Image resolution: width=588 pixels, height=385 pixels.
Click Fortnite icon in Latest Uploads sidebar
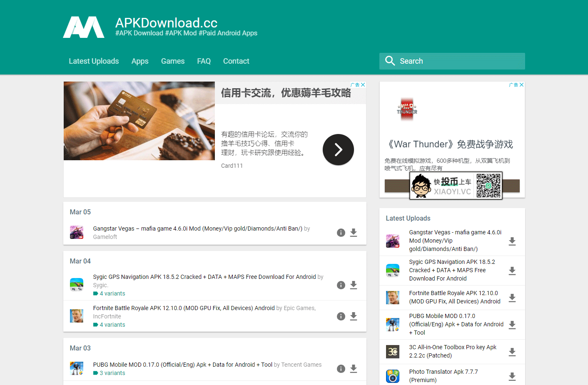tap(393, 298)
